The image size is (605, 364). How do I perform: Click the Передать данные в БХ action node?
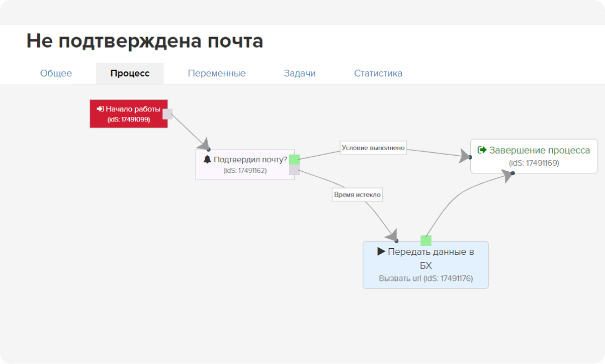[425, 264]
